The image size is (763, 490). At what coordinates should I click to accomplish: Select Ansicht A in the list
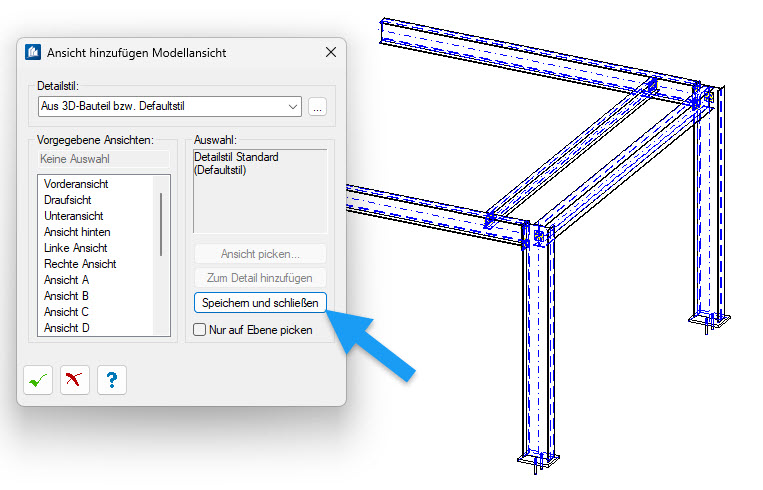[67, 280]
